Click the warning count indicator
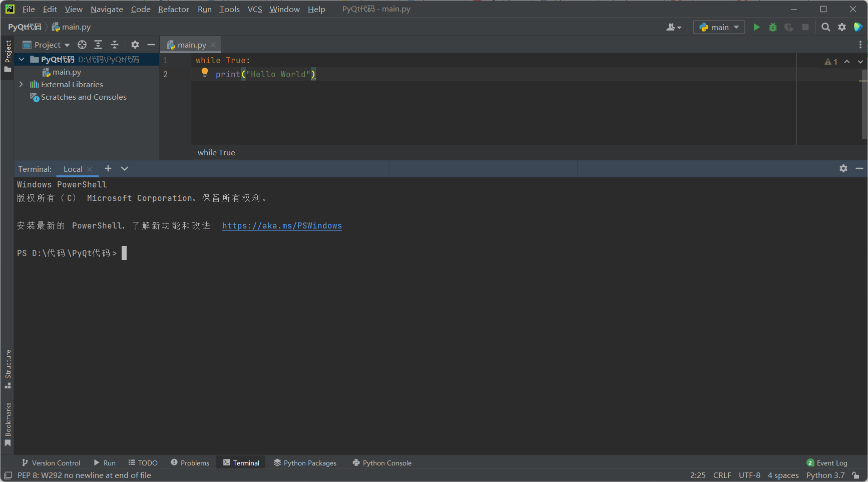Screen dimensions: 868x482 [831, 62]
